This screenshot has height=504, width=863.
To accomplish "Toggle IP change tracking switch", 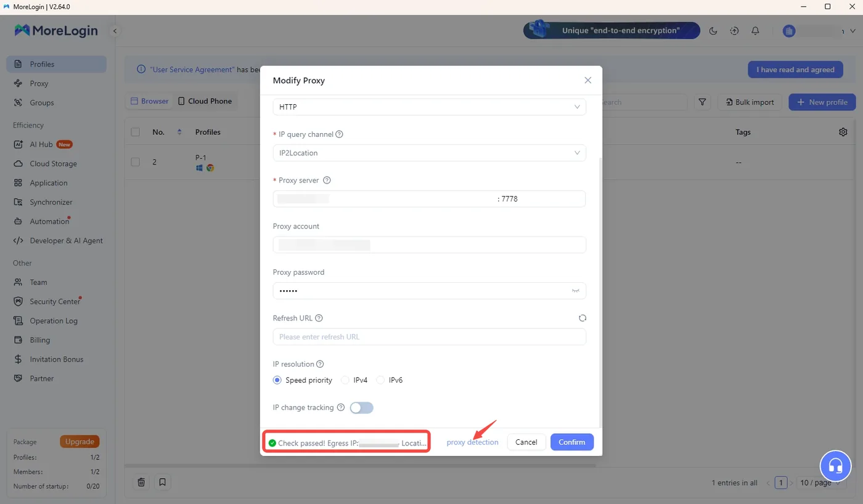I will click(362, 408).
